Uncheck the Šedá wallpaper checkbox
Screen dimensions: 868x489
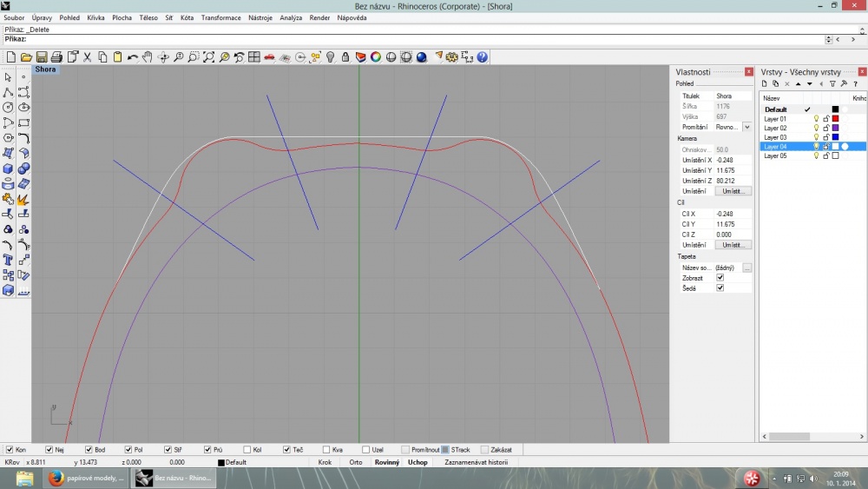pos(720,288)
